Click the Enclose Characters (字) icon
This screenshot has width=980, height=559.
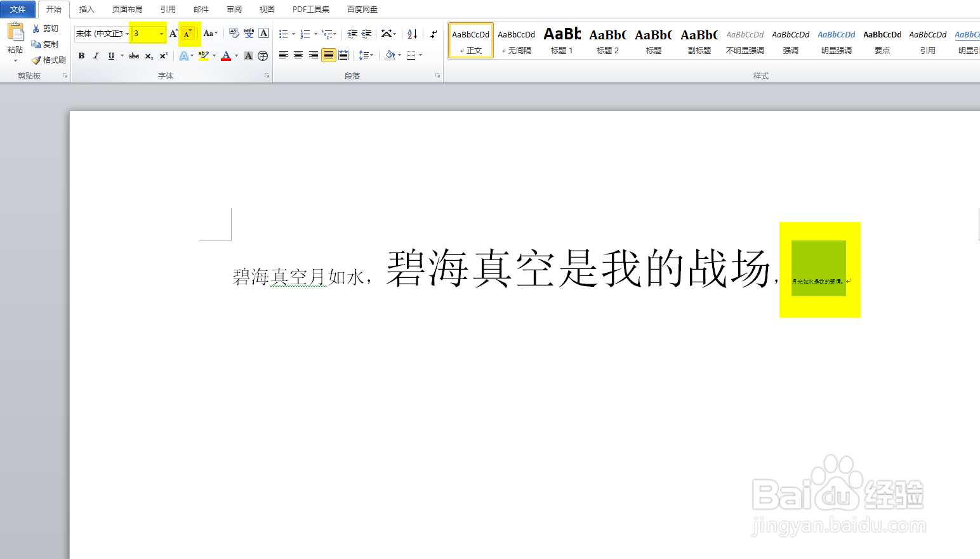(x=263, y=56)
